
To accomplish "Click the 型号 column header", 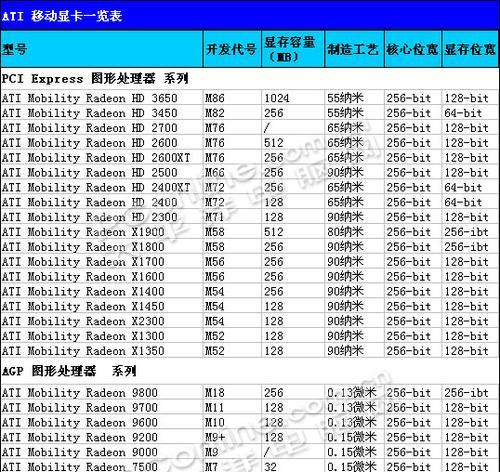I will click(101, 49).
